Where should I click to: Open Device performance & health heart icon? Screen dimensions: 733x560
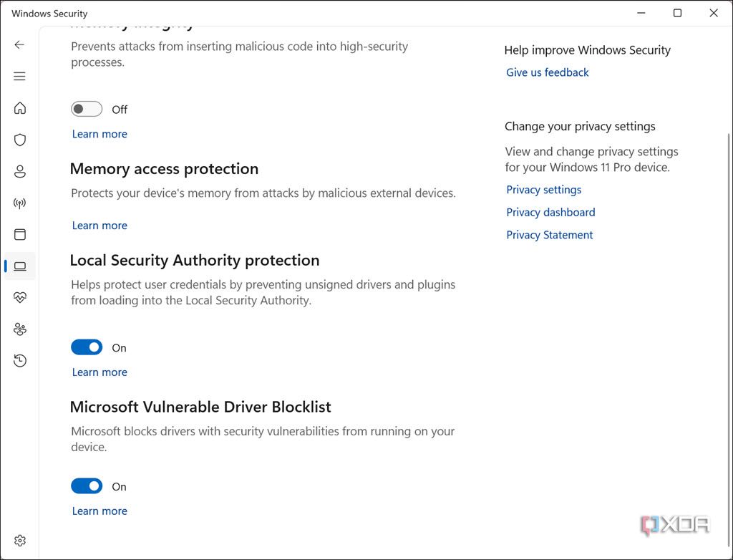[x=20, y=298]
